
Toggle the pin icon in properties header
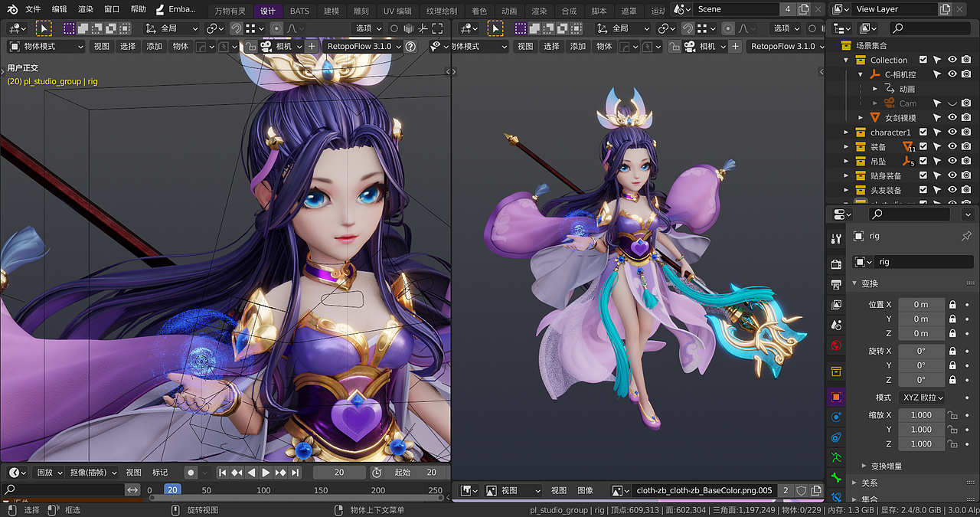[966, 237]
